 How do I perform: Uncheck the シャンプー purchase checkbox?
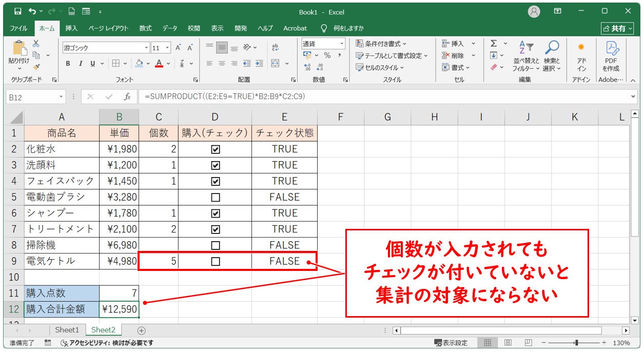[216, 213]
